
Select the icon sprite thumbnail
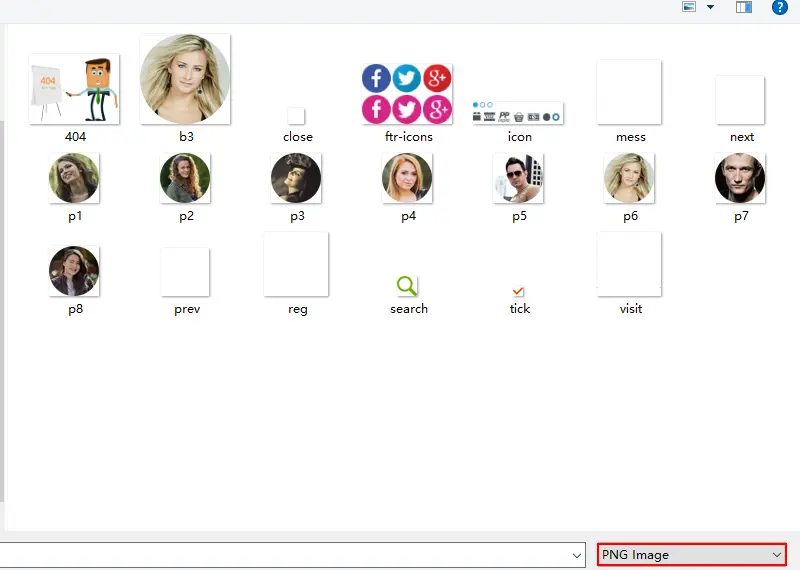pyautogui.click(x=518, y=113)
